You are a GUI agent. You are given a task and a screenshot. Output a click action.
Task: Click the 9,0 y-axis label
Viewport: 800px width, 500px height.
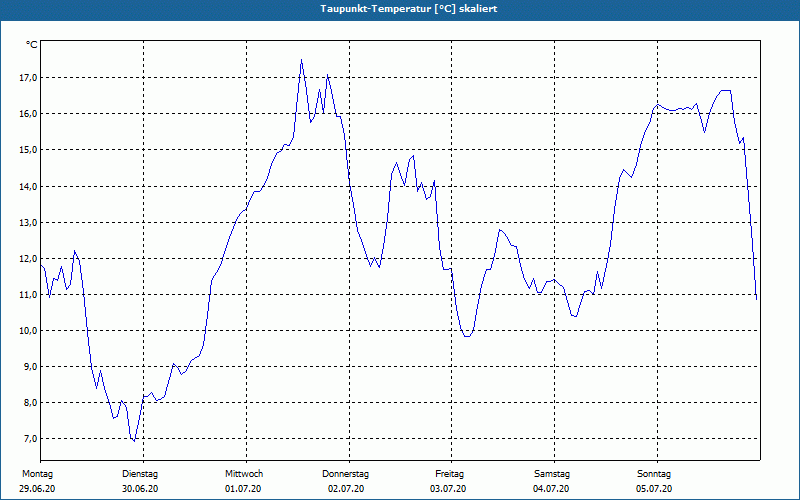pyautogui.click(x=30, y=367)
